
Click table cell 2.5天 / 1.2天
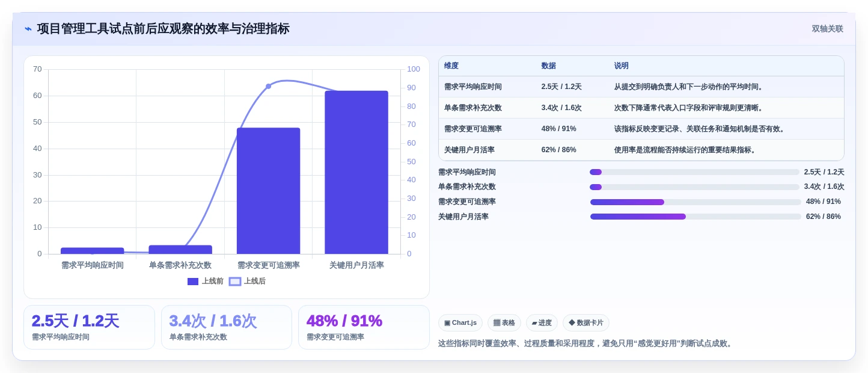click(x=561, y=87)
